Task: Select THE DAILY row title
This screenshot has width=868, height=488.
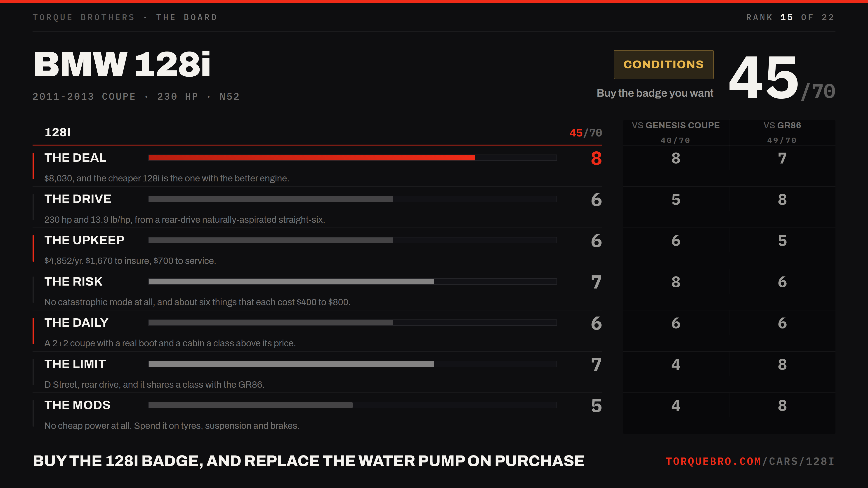Action: click(x=76, y=323)
